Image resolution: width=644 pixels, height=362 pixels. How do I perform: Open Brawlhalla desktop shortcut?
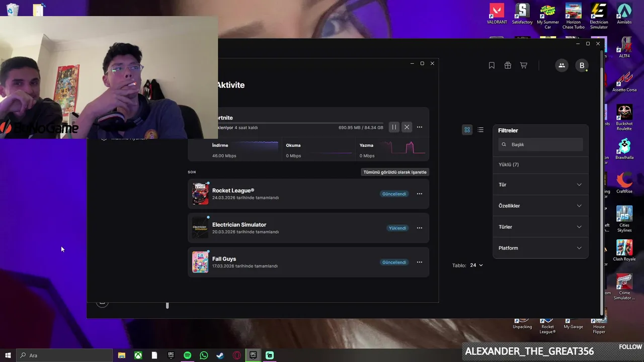click(x=624, y=149)
